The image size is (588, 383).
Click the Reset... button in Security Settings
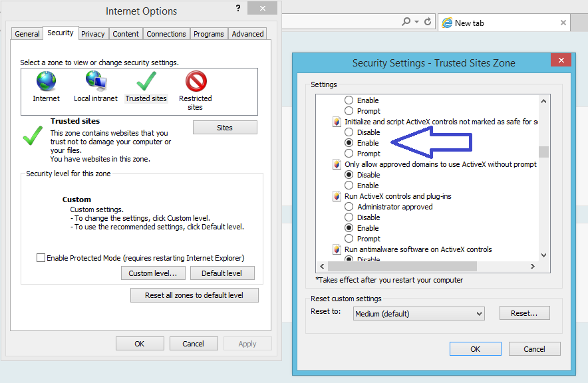pyautogui.click(x=524, y=313)
